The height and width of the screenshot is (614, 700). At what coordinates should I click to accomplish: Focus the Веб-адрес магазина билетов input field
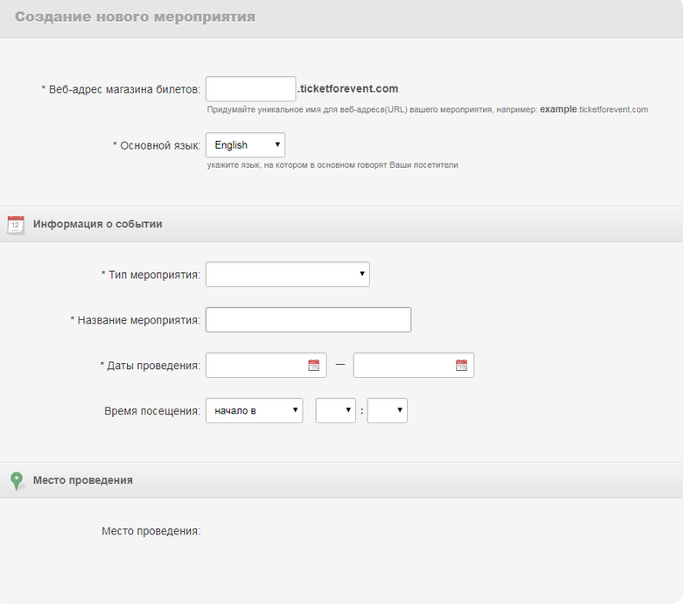point(250,89)
